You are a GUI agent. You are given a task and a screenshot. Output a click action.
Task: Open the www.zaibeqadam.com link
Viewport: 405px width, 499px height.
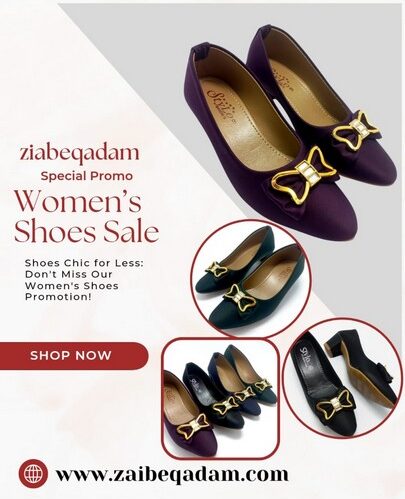pos(172,474)
